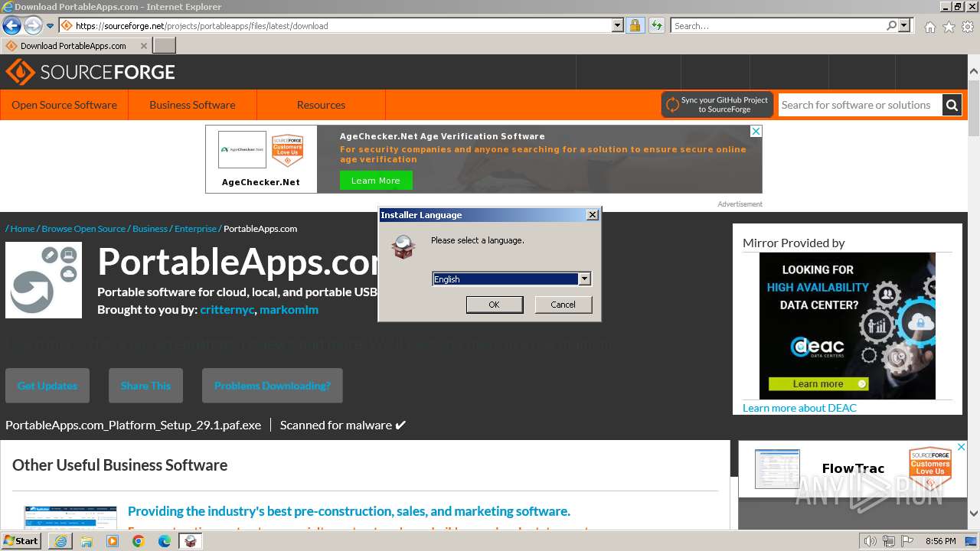Image resolution: width=980 pixels, height=551 pixels.
Task: Click the Share This button
Action: (x=145, y=386)
